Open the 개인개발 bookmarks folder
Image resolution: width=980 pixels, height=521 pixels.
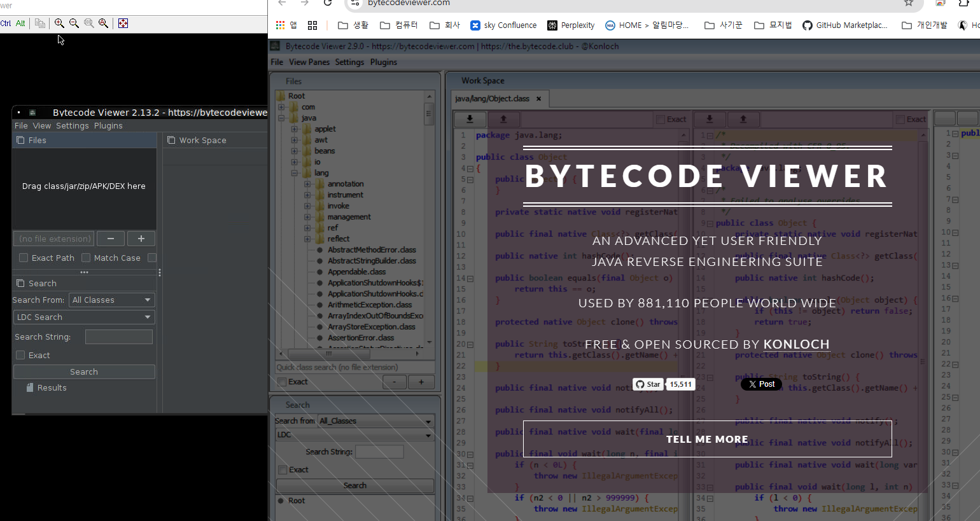click(925, 25)
